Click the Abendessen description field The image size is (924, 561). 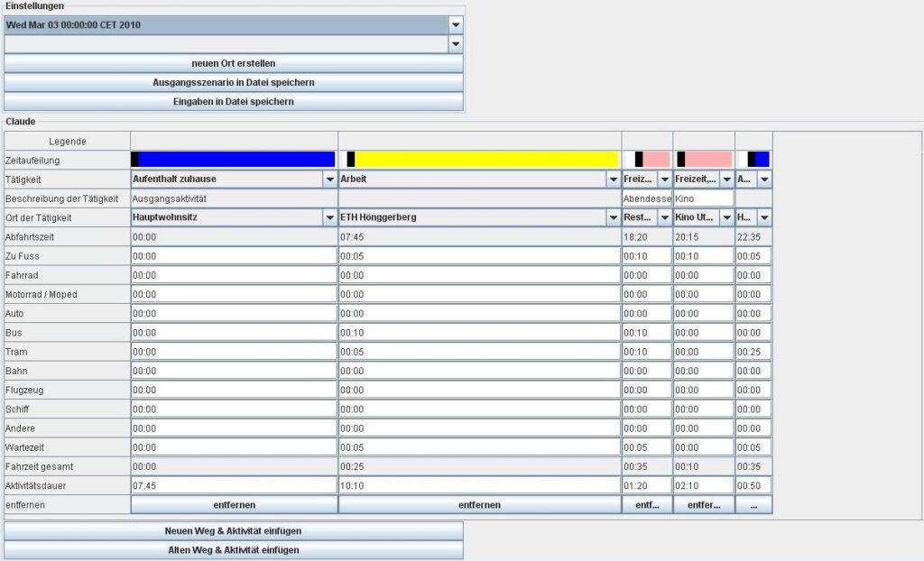click(x=646, y=198)
